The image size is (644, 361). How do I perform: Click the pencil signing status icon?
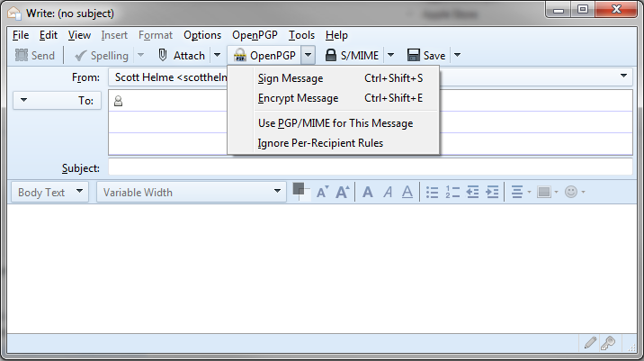tap(591, 342)
